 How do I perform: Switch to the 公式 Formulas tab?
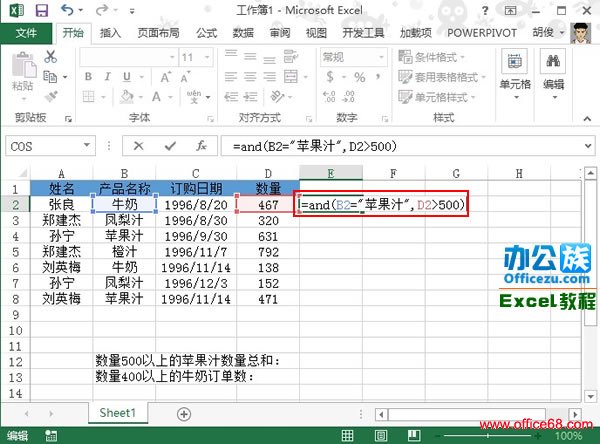pyautogui.click(x=207, y=33)
